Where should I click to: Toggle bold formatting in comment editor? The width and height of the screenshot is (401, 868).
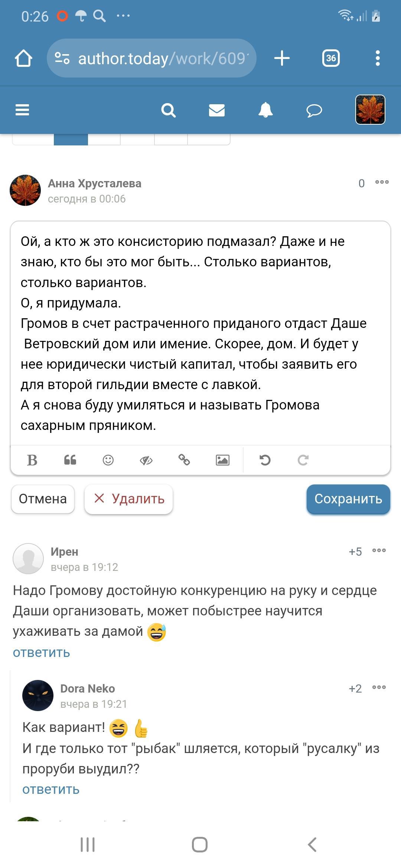(x=32, y=460)
